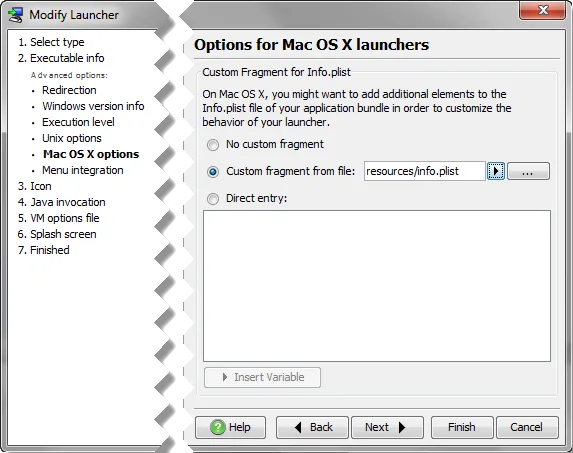Click the Insert Variable button

(262, 377)
